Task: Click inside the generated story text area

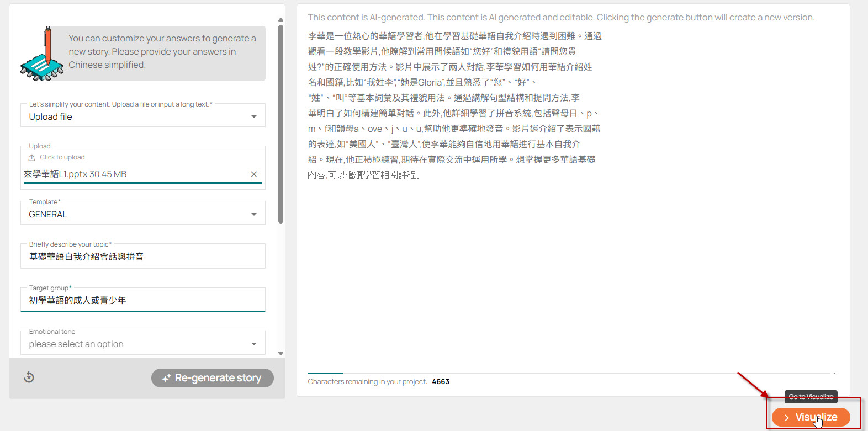Action: 572,248
